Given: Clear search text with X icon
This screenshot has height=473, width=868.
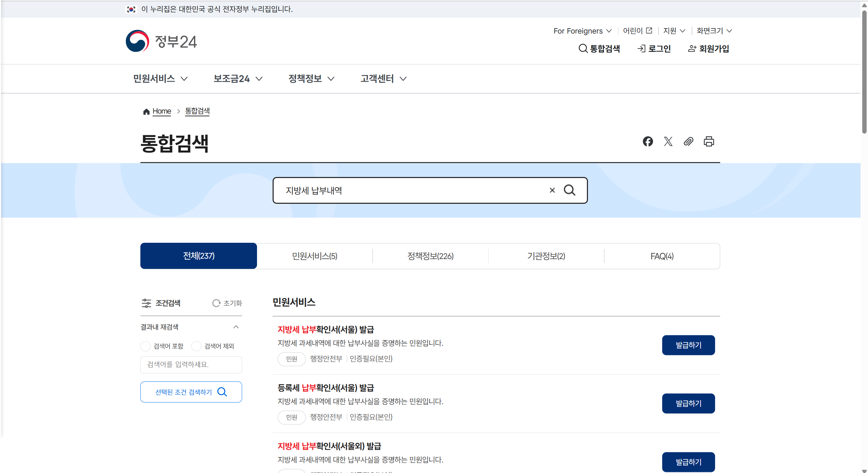Looking at the screenshot, I should click(x=552, y=190).
